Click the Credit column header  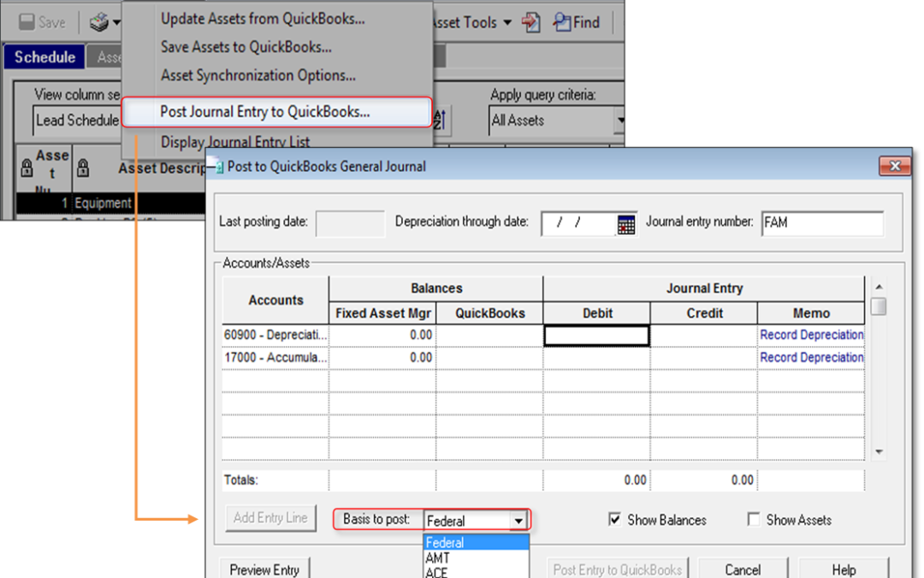point(705,313)
